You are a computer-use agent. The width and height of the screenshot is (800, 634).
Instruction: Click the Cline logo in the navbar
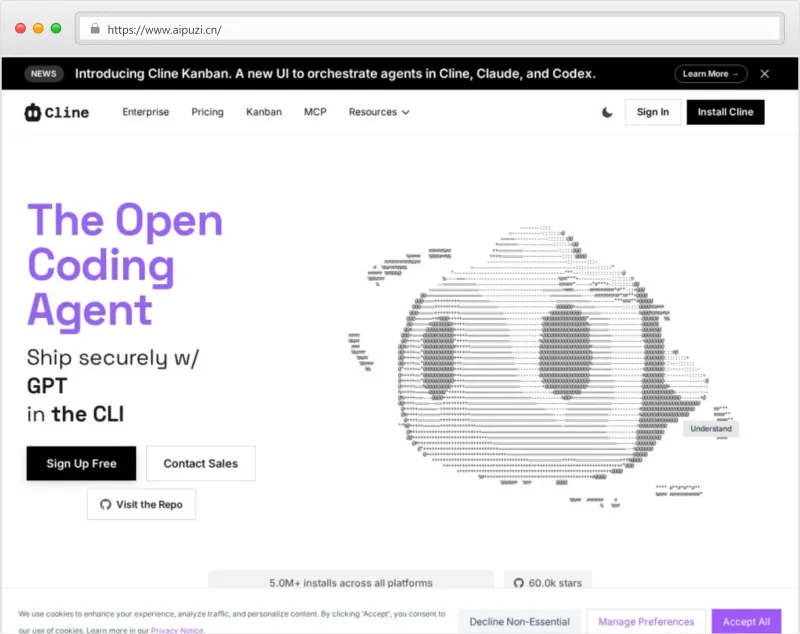click(x=56, y=112)
